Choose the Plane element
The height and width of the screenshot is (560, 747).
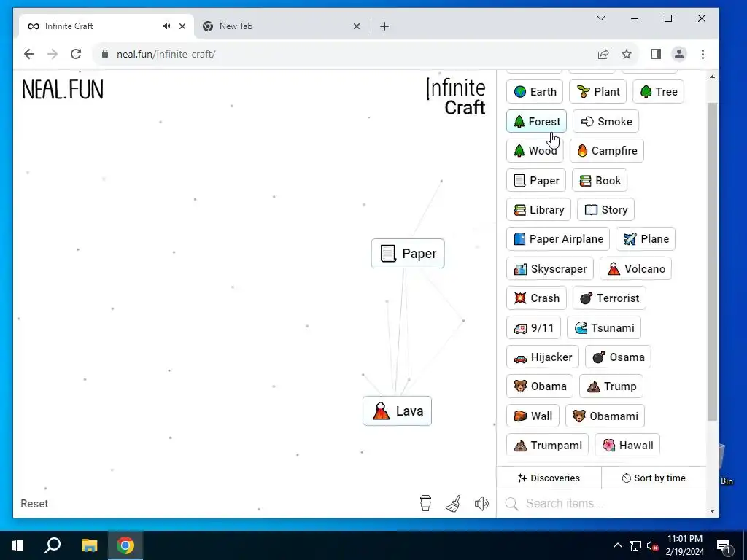click(646, 239)
